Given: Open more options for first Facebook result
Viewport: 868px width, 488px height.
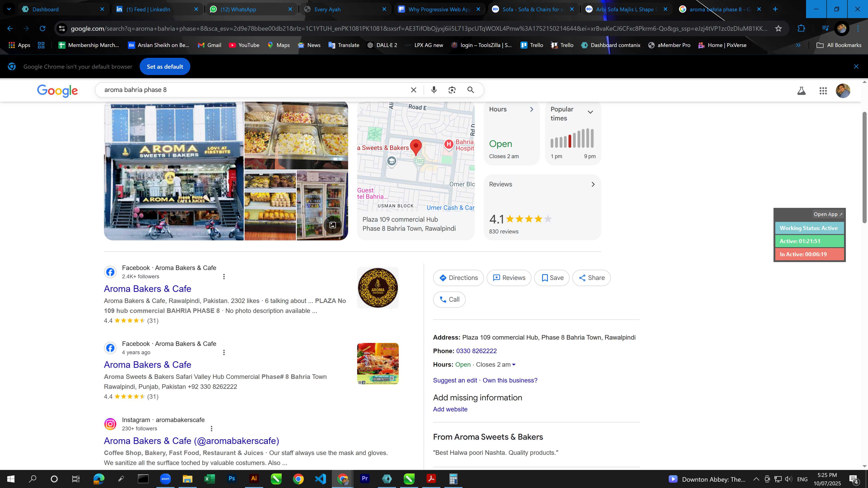Looking at the screenshot, I should (224, 277).
